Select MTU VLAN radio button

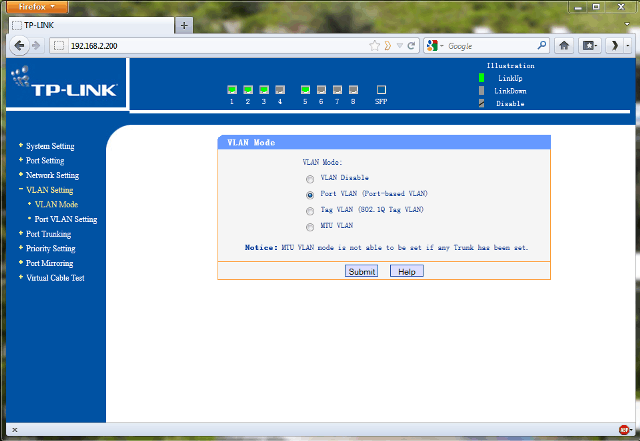pos(310,227)
